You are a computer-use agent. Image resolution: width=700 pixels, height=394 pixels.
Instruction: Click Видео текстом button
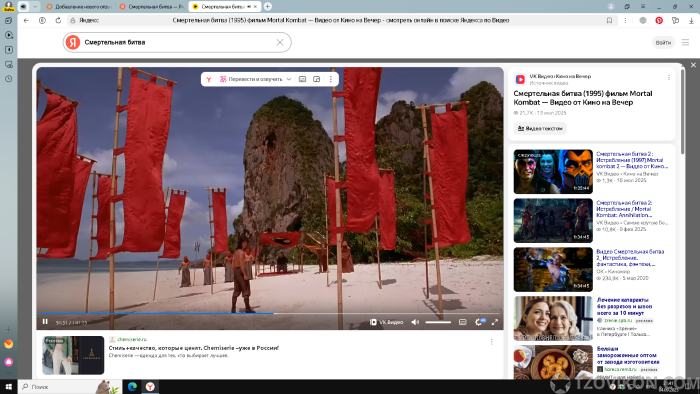[540, 129]
